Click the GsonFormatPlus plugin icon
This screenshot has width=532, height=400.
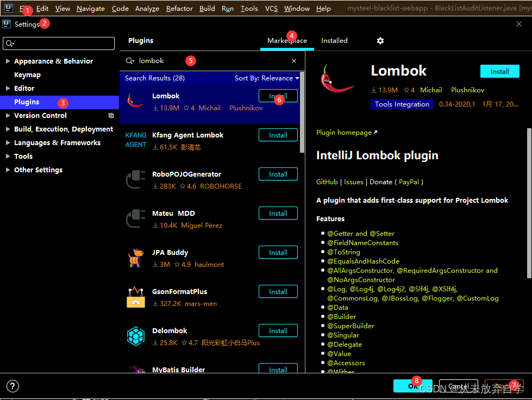coord(136,296)
